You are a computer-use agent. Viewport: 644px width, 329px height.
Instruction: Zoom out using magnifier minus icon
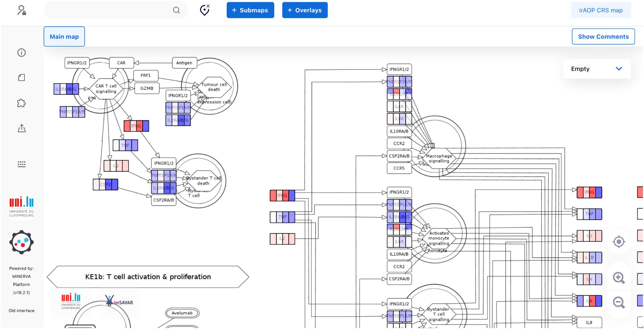point(619,303)
